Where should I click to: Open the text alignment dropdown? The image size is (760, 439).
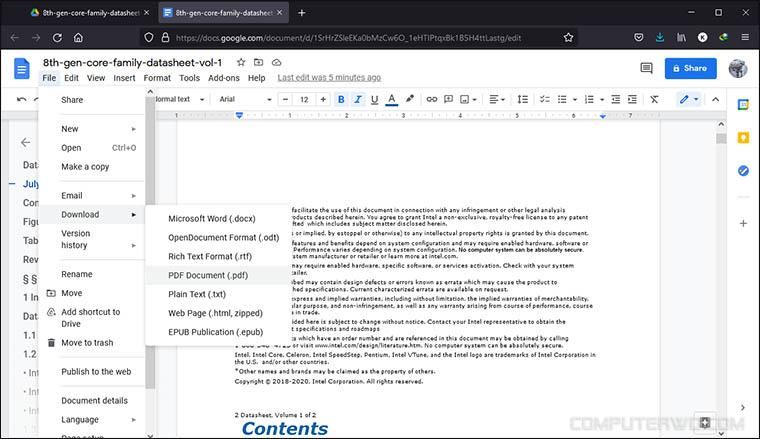[497, 99]
